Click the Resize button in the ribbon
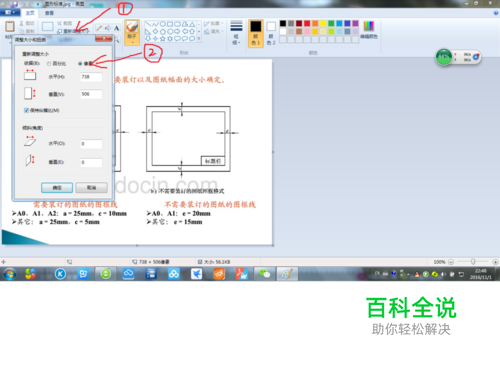The height and width of the screenshot is (368, 500). (73, 31)
